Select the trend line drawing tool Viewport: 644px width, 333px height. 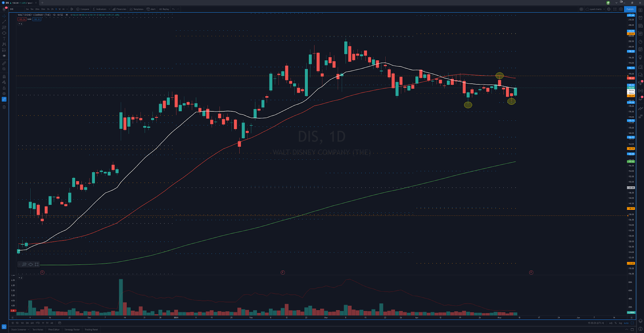tap(4, 22)
